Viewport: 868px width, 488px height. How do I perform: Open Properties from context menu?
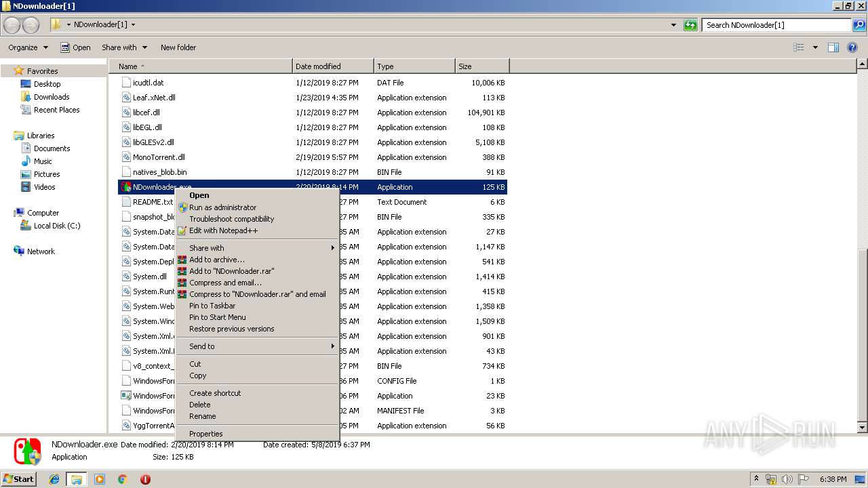[x=257, y=434]
